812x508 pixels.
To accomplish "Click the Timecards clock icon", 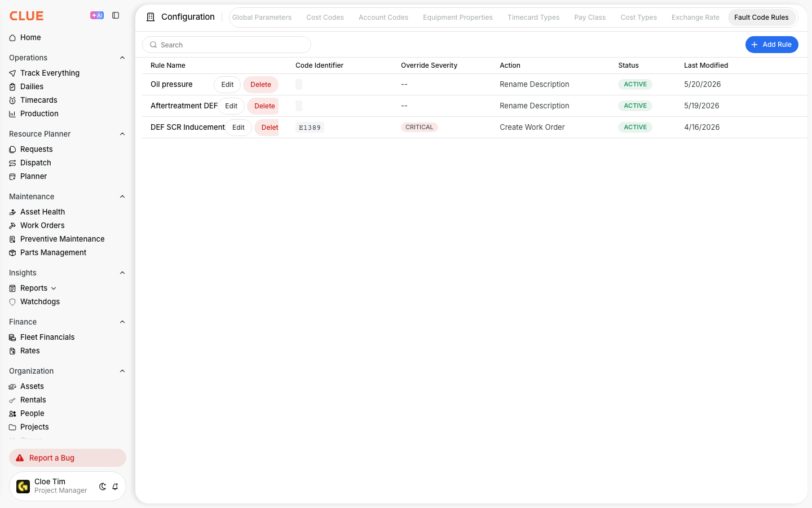I will click(12, 100).
